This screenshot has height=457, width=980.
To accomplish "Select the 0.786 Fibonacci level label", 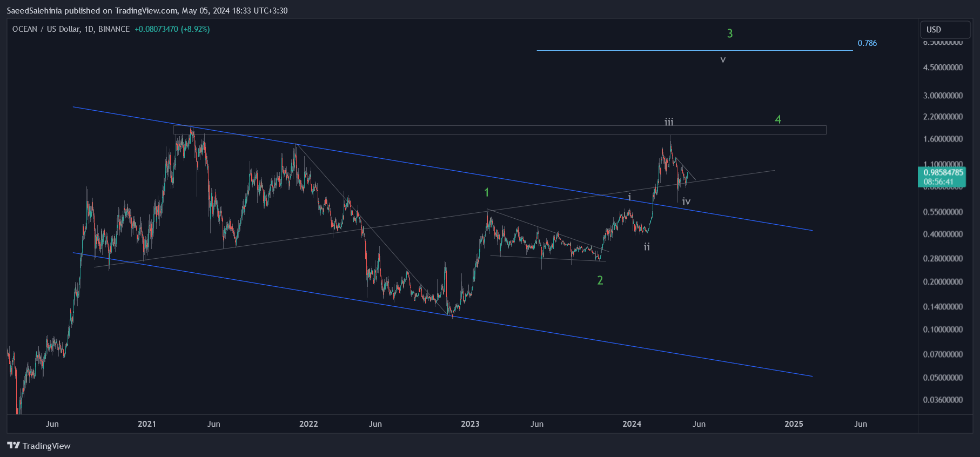I will click(867, 43).
